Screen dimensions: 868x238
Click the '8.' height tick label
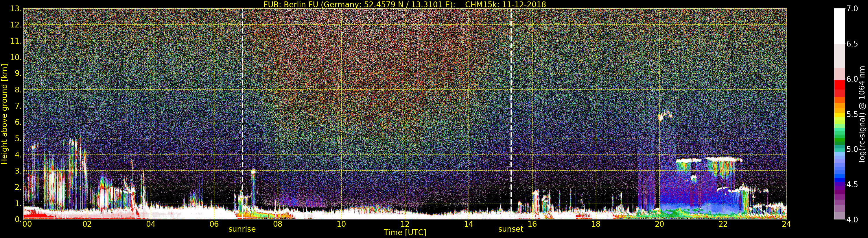pyautogui.click(x=18, y=90)
